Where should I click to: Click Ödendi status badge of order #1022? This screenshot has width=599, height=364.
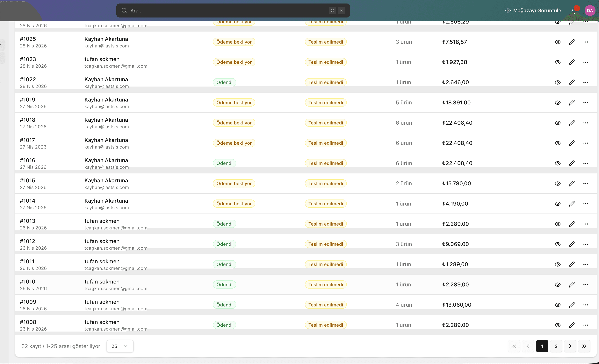[224, 82]
